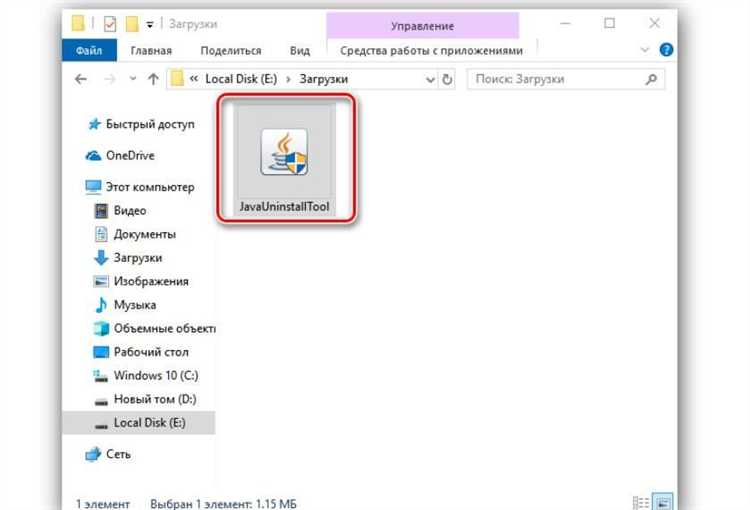This screenshot has width=750, height=510.
Task: Switch to large icons view layout
Action: point(663,502)
